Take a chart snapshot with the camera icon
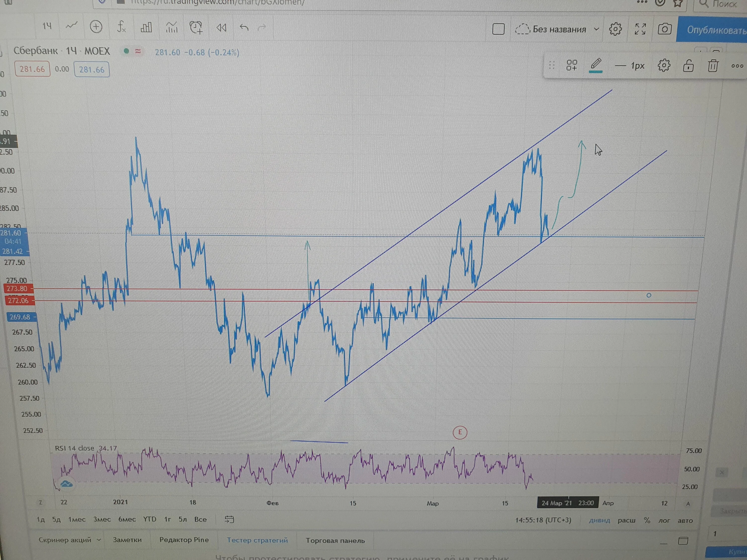Screen dimensions: 747x560 click(x=664, y=29)
